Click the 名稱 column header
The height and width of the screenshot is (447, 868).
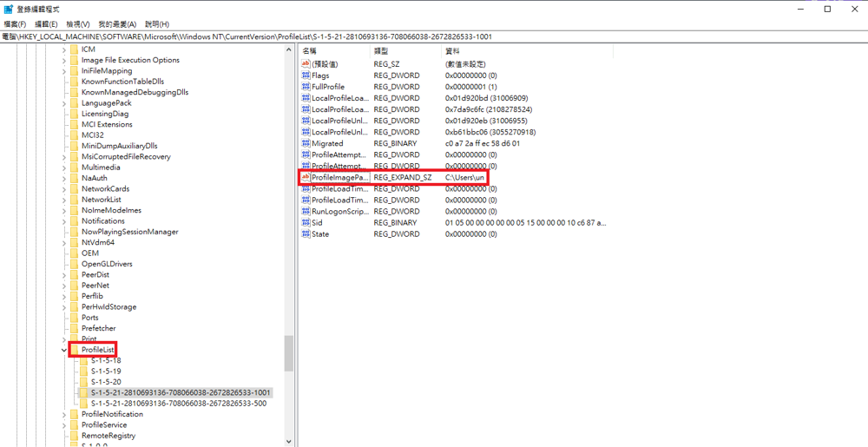click(310, 51)
